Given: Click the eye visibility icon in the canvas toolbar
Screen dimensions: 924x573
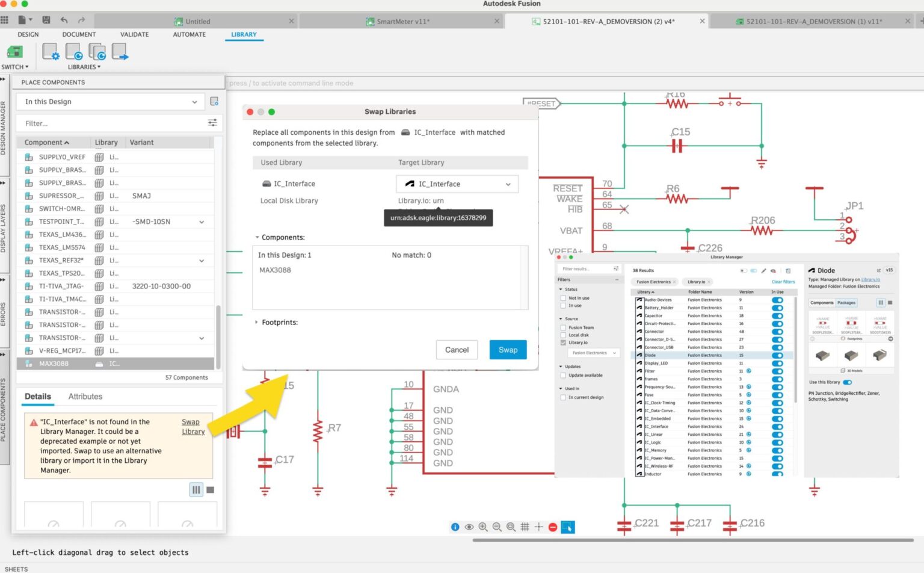Looking at the screenshot, I should tap(469, 527).
